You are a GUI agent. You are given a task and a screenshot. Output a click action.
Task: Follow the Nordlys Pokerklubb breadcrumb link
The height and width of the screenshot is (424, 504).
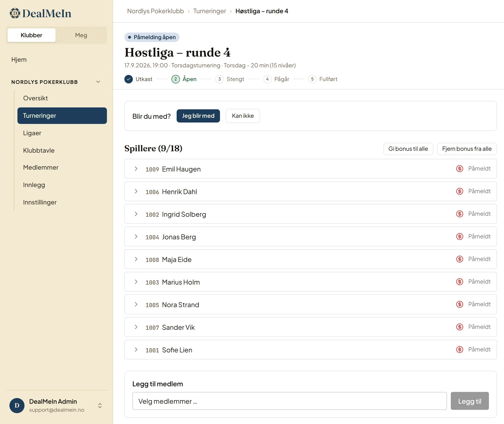156,11
